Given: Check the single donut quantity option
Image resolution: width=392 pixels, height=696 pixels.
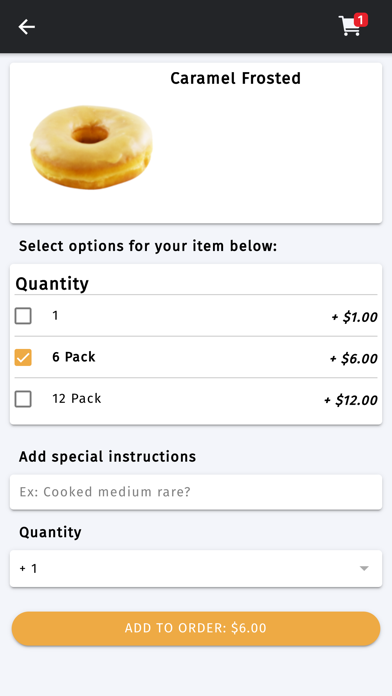Looking at the screenshot, I should point(23,316).
